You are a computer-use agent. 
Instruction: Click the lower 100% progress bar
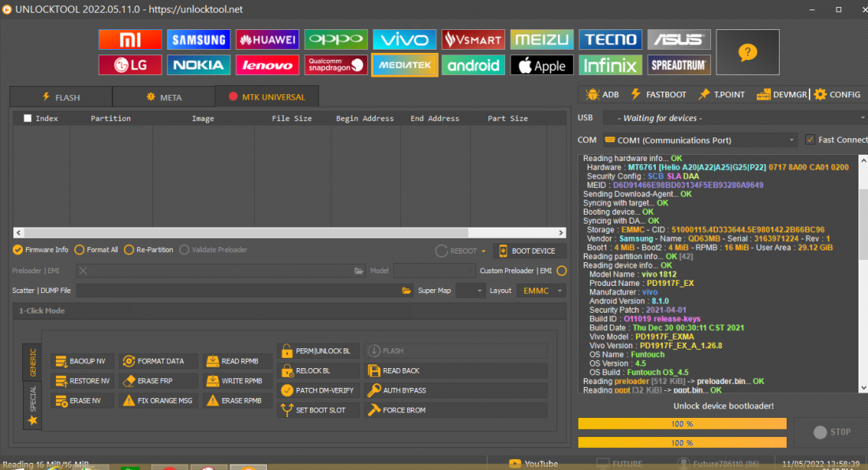pyautogui.click(x=682, y=442)
